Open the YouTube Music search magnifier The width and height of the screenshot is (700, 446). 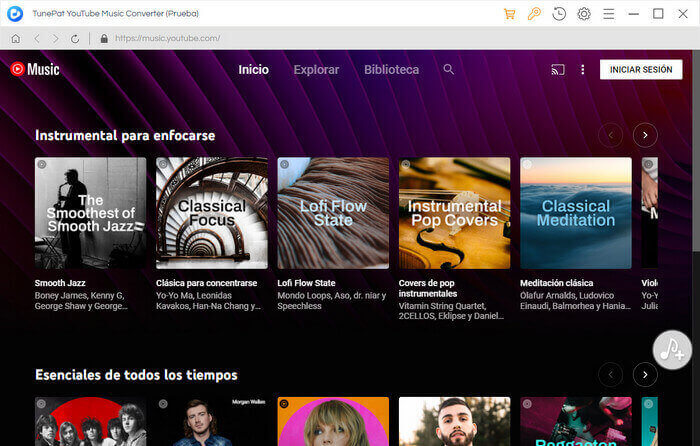click(x=449, y=69)
